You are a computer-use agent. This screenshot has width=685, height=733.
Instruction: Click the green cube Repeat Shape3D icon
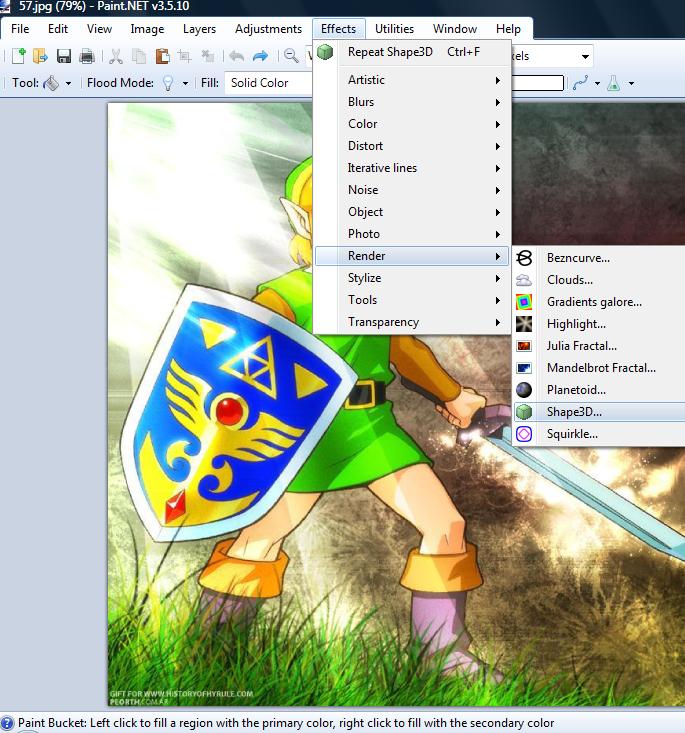pos(325,52)
